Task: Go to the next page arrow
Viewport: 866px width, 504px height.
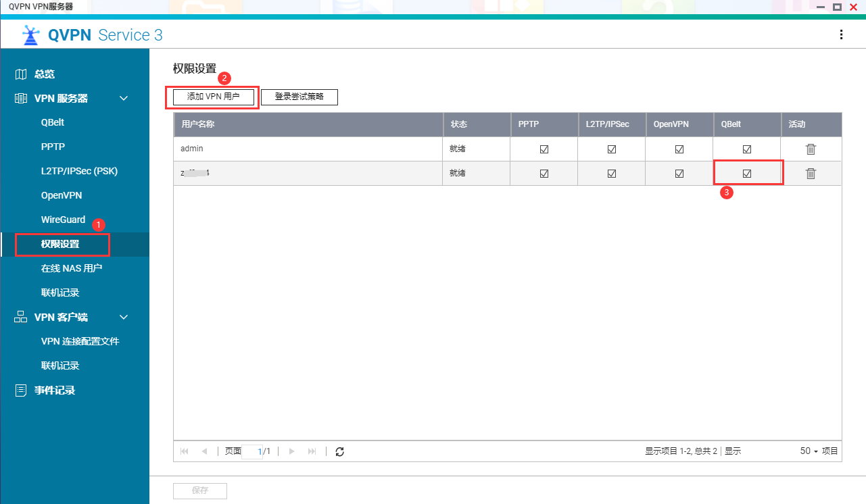Action: click(x=291, y=451)
